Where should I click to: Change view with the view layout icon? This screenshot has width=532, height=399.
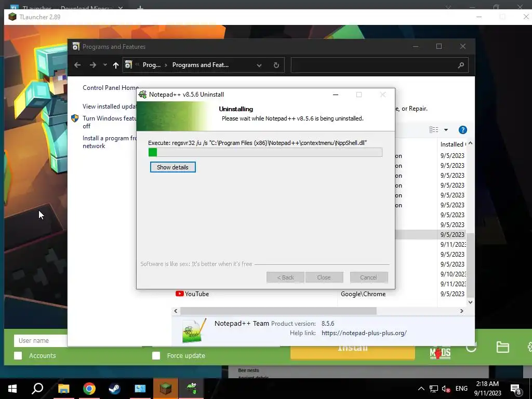(434, 129)
